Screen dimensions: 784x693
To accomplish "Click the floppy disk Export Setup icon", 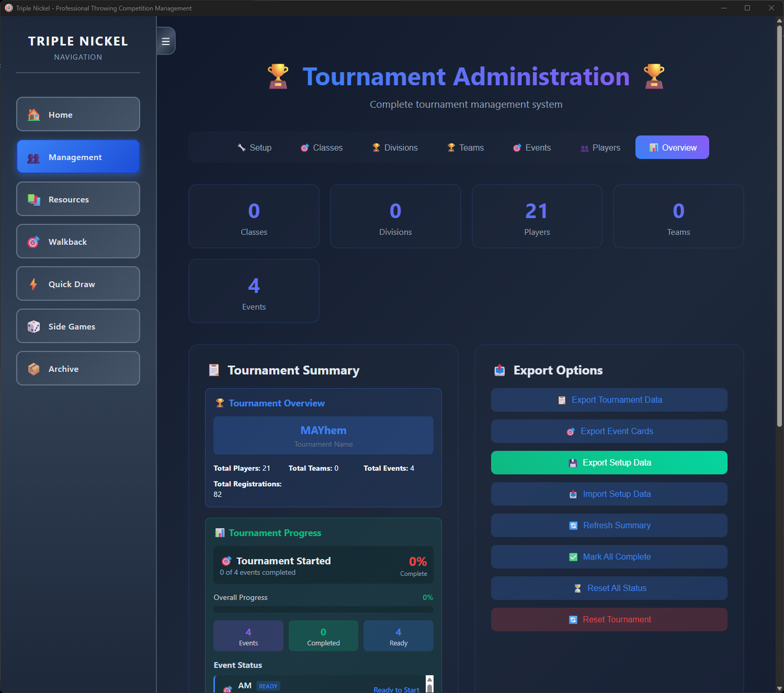I will [x=572, y=463].
